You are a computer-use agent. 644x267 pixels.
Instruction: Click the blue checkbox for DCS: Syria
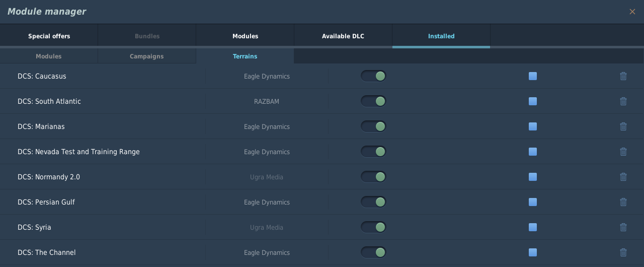[533, 227]
